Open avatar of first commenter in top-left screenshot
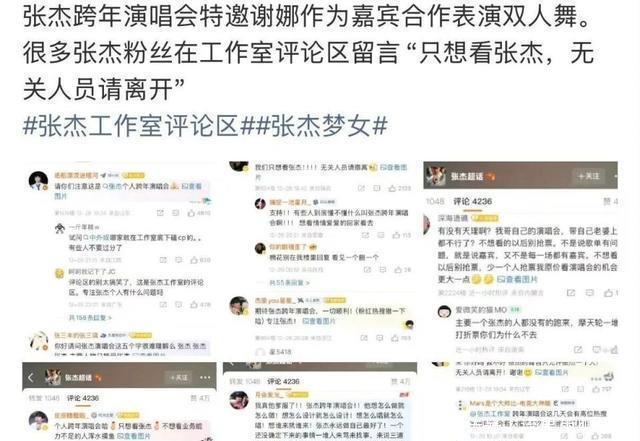This screenshot has width=640, height=441. point(38,181)
